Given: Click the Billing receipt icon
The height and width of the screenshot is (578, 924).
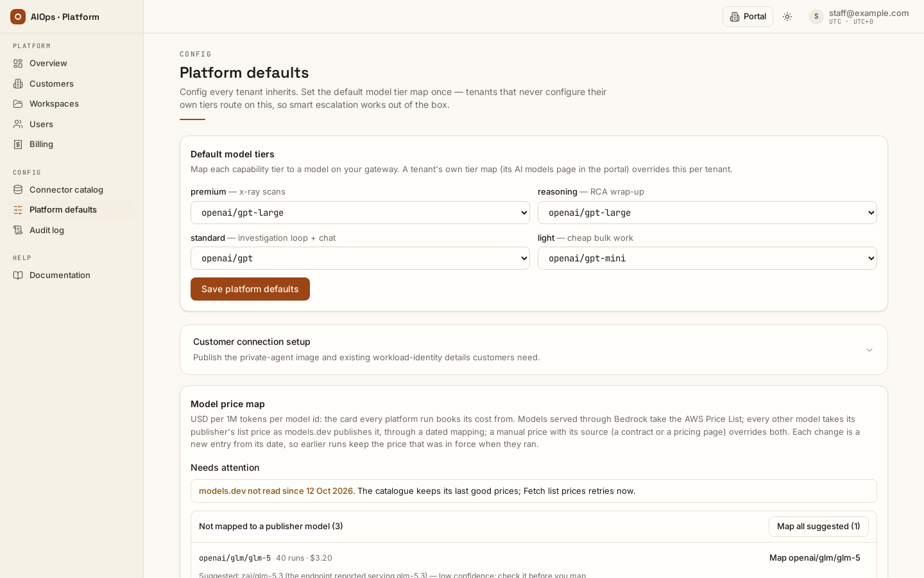Looking at the screenshot, I should click(x=18, y=144).
